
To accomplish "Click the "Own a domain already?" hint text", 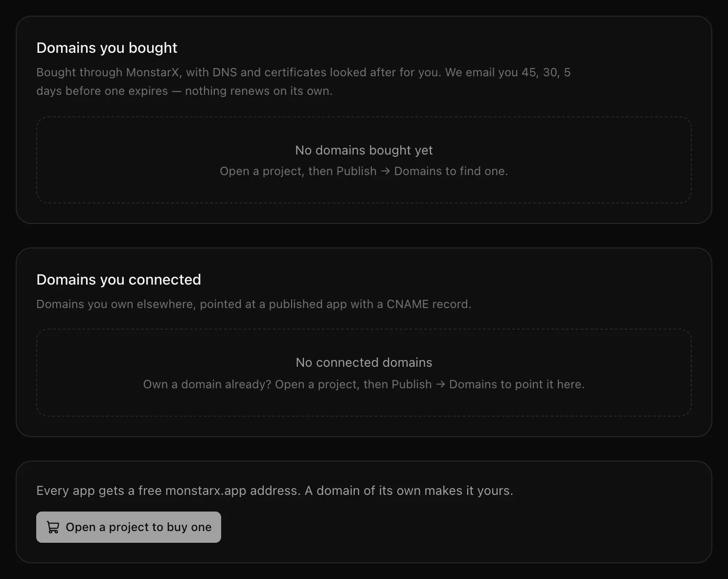I will pyautogui.click(x=364, y=384).
